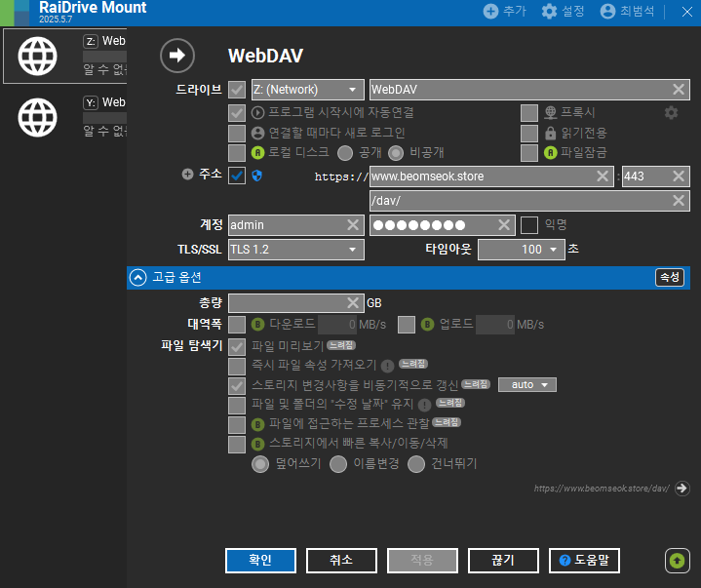The image size is (701, 588).
Task: Select the Z: WebDAV drive globe icon
Action: pos(38,56)
